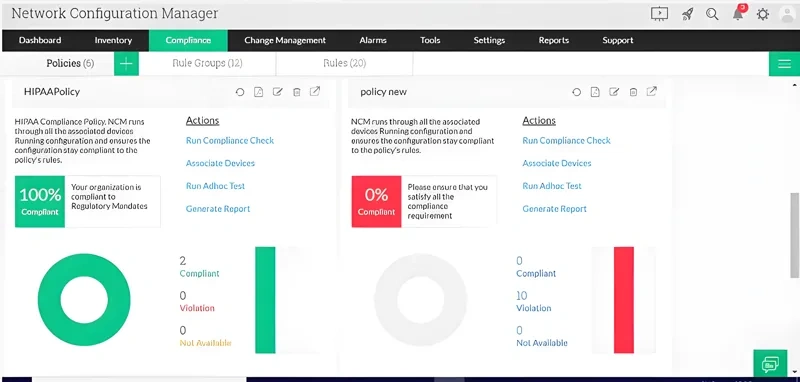Switch to the Rules (20) tab
800x382 pixels.
(x=344, y=63)
